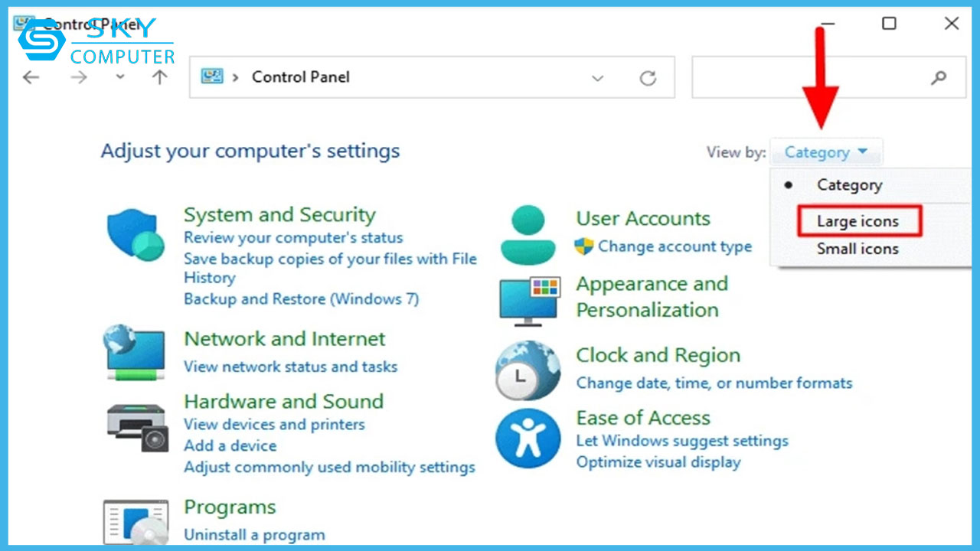Open User Accounts via its person icon
This screenshot has height=551, width=980.
click(x=528, y=231)
